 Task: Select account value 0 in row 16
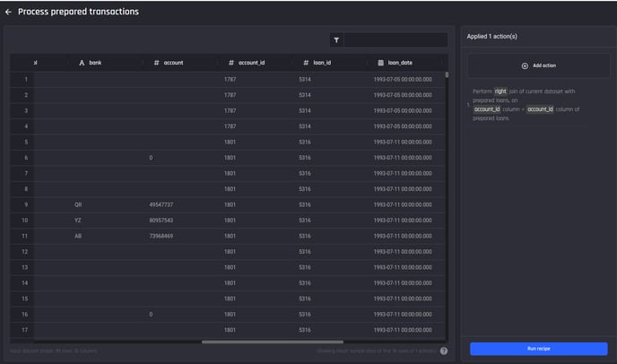coord(151,315)
